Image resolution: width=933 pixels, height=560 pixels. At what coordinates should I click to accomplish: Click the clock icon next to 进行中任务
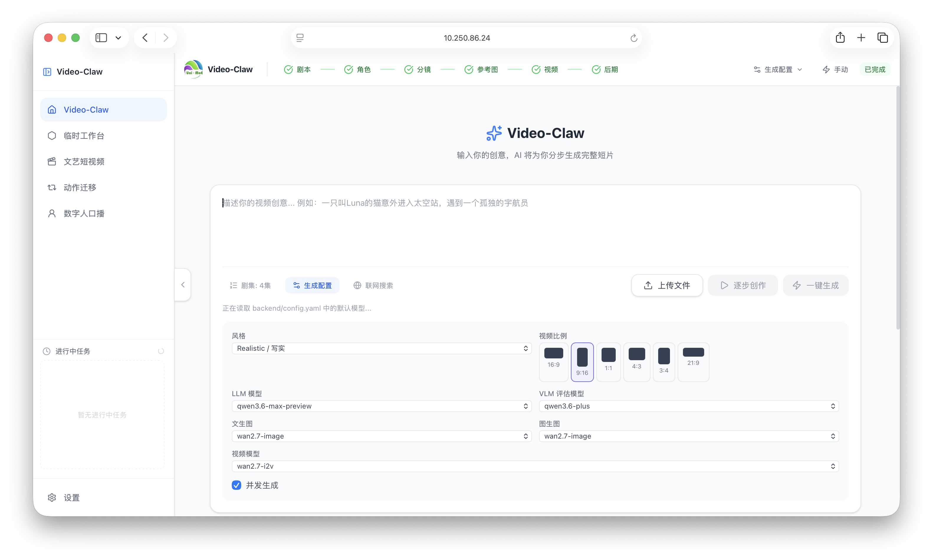coord(46,351)
